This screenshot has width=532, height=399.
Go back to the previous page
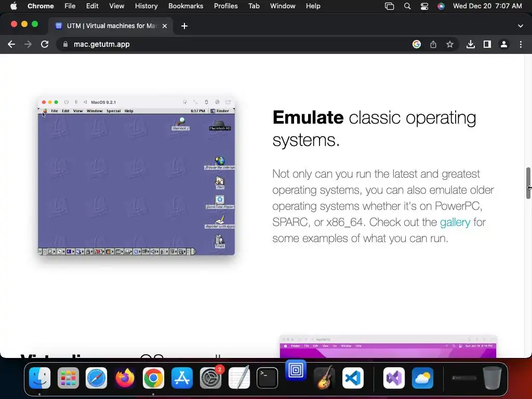tap(11, 45)
